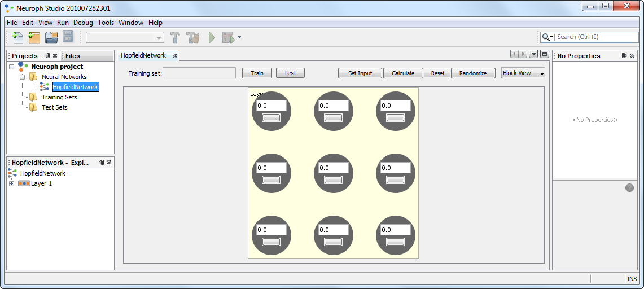Image resolution: width=644 pixels, height=289 pixels.
Task: Open the Block View dropdown
Action: [523, 73]
